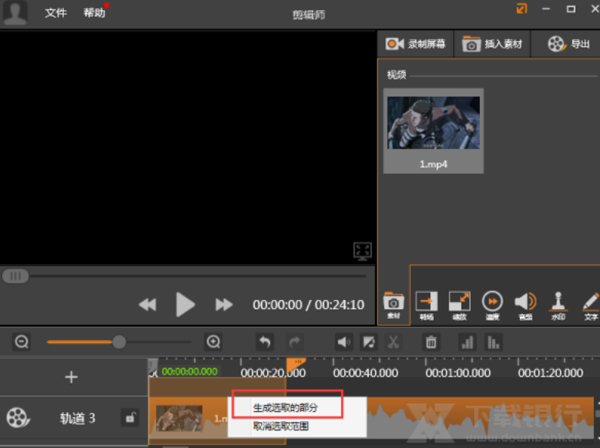Open the Audio (音频) tool icon
The height and width of the screenshot is (448, 600).
pyautogui.click(x=525, y=303)
